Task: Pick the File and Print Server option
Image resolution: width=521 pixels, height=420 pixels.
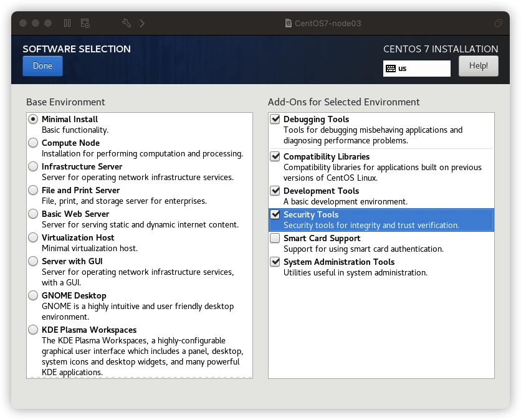Action: pos(33,190)
